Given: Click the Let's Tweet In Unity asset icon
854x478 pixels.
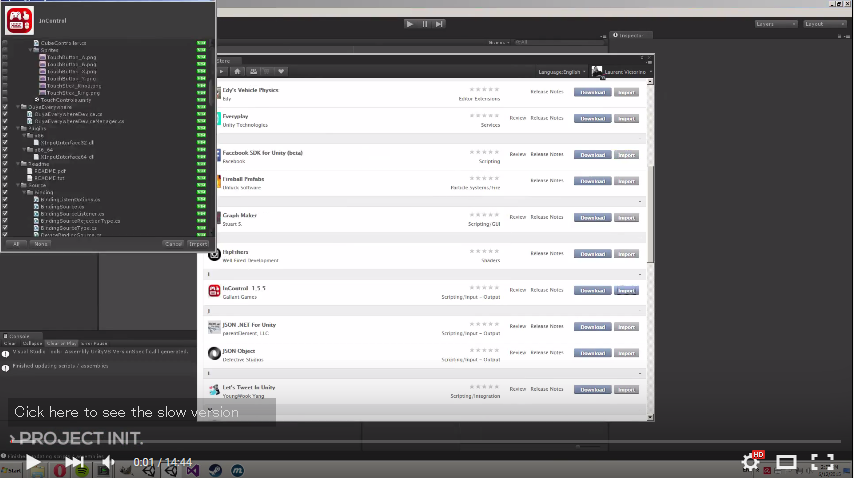Looking at the screenshot, I should [214, 390].
